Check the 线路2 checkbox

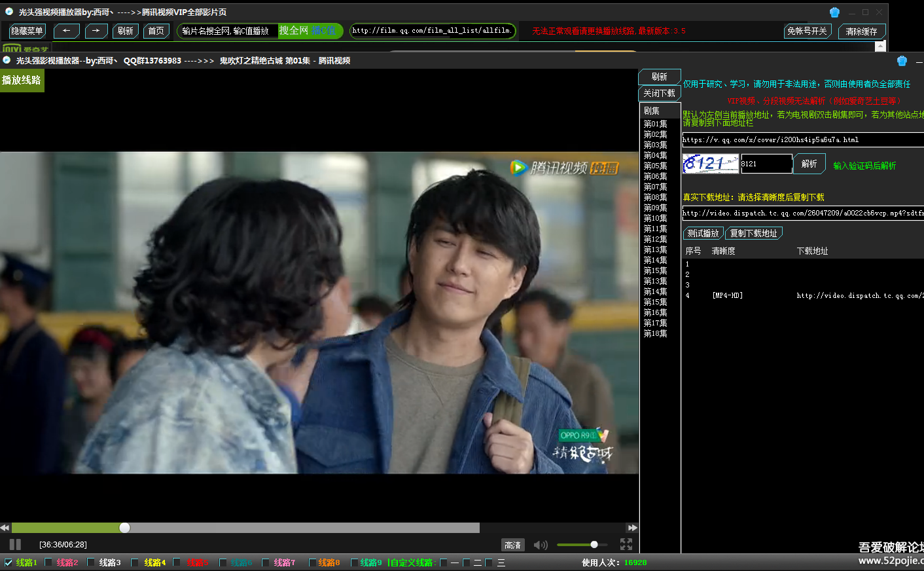click(x=48, y=562)
